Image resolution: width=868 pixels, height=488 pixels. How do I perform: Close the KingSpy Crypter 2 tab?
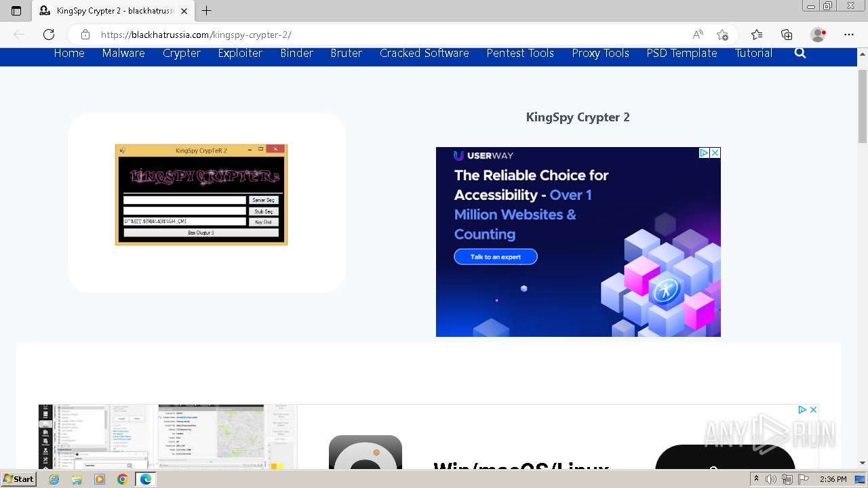[184, 11]
